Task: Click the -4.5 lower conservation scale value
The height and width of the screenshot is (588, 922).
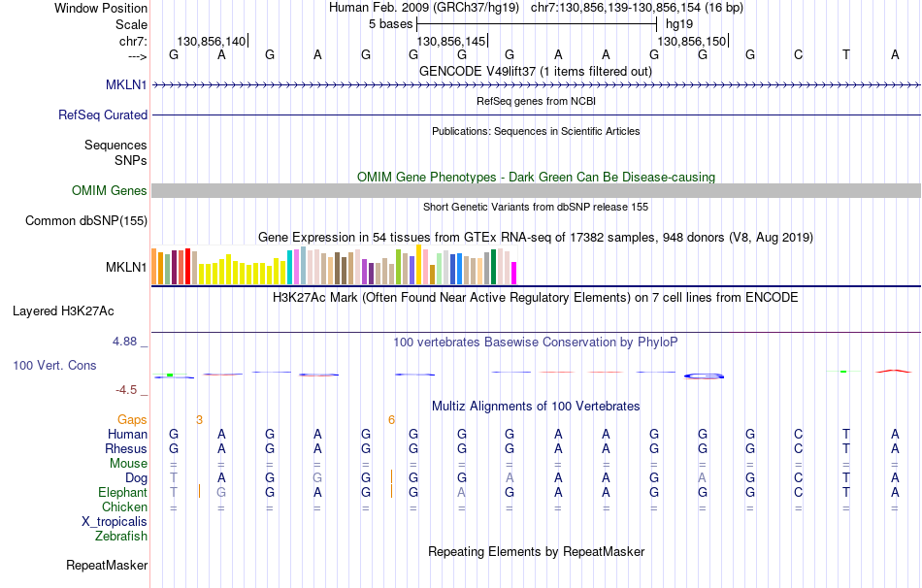Action: click(126, 390)
